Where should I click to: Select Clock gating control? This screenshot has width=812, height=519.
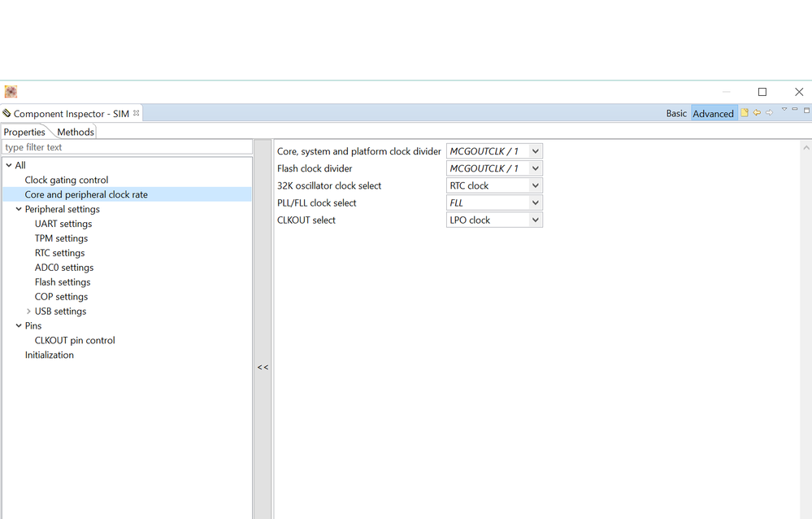click(67, 180)
